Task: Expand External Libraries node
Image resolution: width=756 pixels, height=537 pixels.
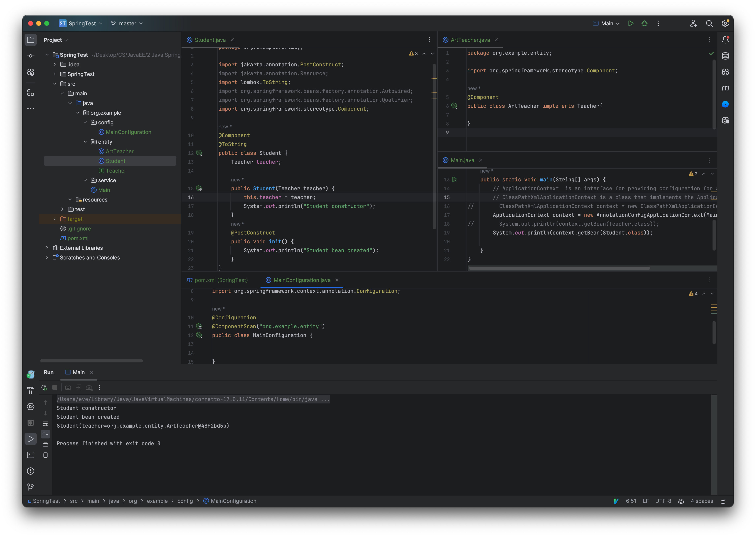Action: [x=47, y=248]
